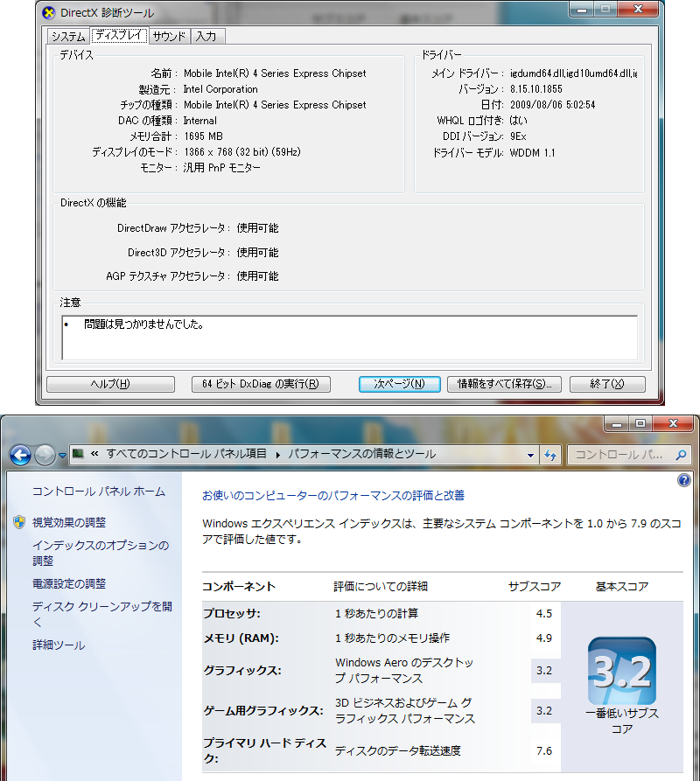Click the forward navigation arrow button

click(x=45, y=455)
